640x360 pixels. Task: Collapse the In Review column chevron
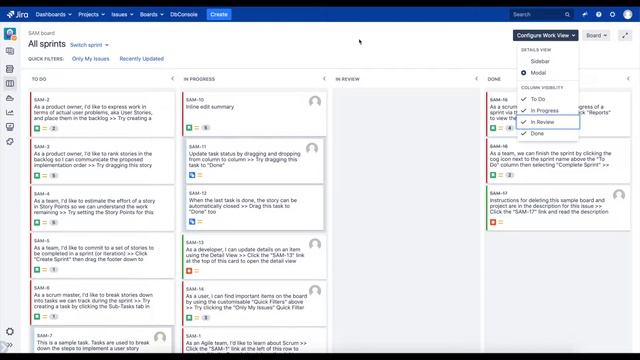point(476,79)
